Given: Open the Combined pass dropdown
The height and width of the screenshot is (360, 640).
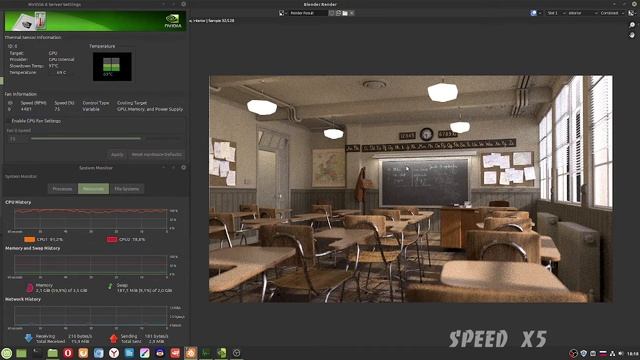Looking at the screenshot, I should tap(612, 13).
